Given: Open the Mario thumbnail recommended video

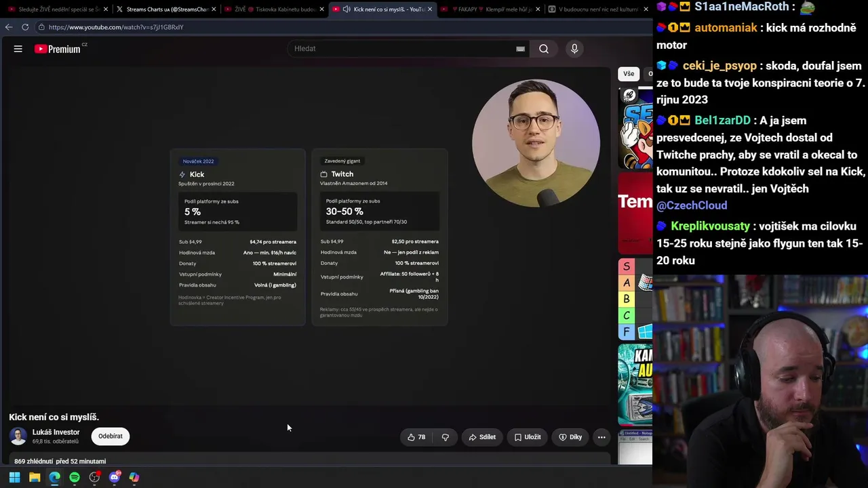Looking at the screenshot, I should click(635, 128).
